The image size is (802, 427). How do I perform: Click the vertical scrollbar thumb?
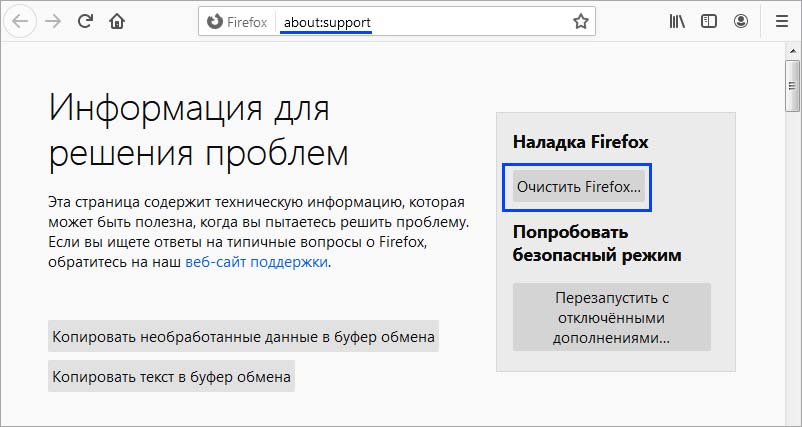click(793, 85)
